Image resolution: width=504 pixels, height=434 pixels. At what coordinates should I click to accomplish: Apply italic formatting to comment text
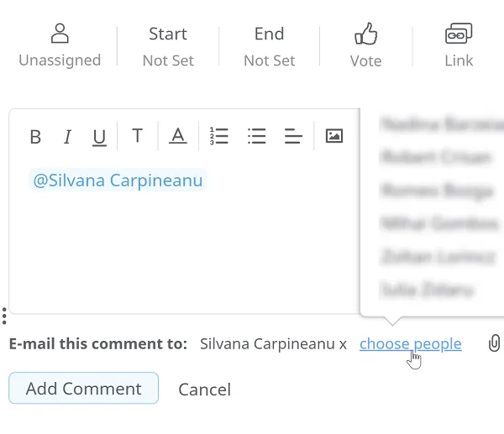[x=67, y=137]
